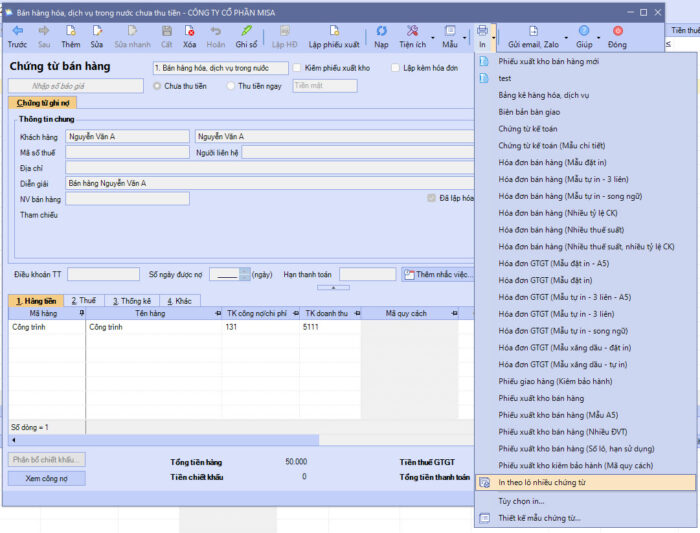The height and width of the screenshot is (533, 700).
Task: Click the Thêm (Add) toolbar icon
Action: pos(70,37)
